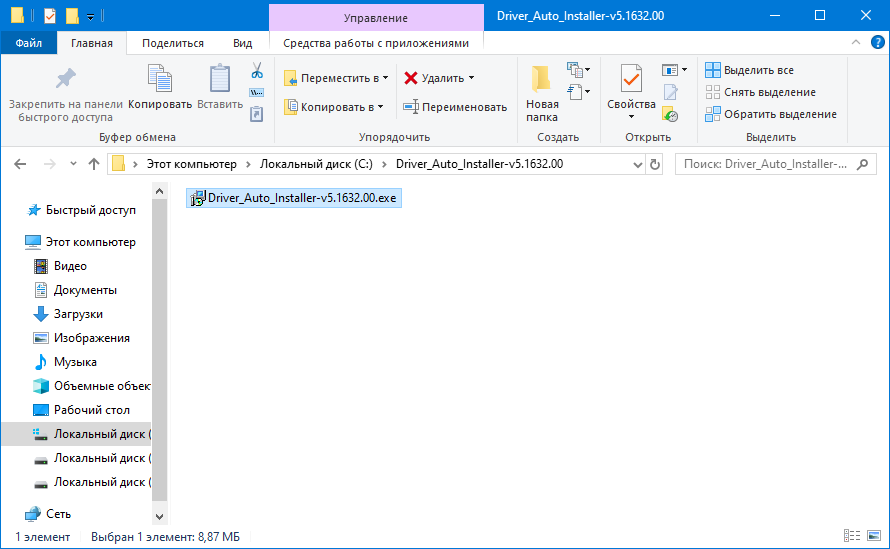
Task: Click the History icon in Открыть group
Action: tap(670, 115)
